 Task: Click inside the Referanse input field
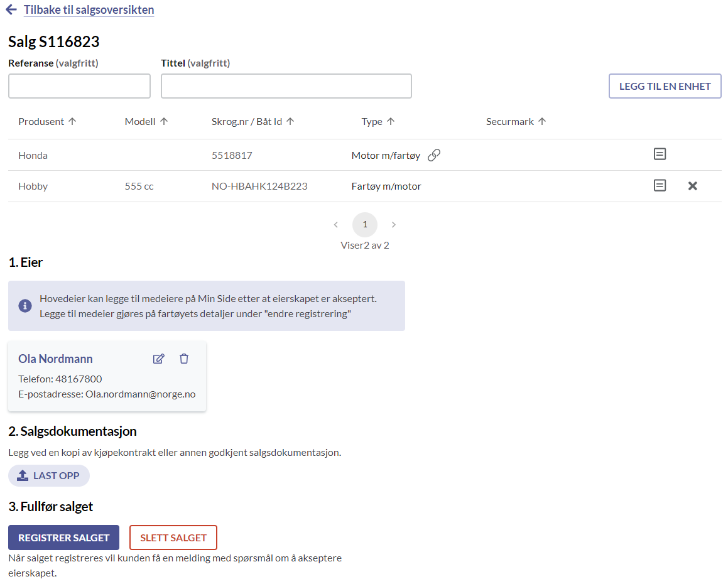79,86
